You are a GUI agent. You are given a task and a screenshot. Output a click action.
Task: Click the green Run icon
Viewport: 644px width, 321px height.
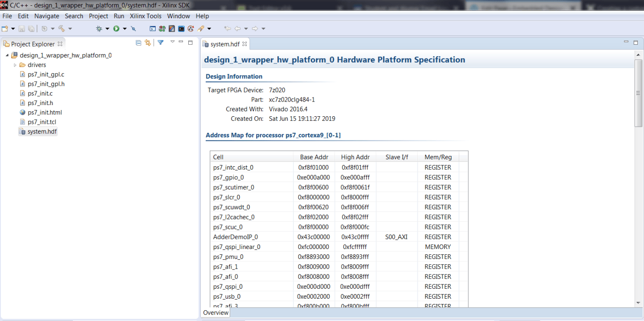coord(116,29)
